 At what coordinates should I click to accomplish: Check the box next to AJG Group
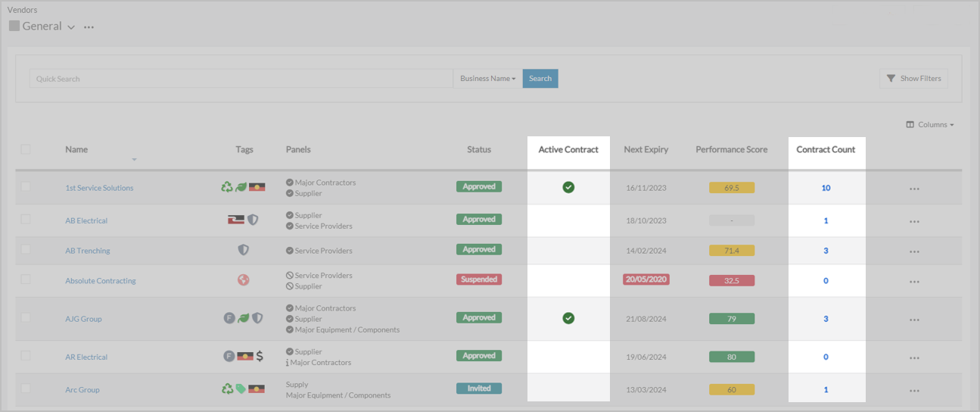point(26,317)
